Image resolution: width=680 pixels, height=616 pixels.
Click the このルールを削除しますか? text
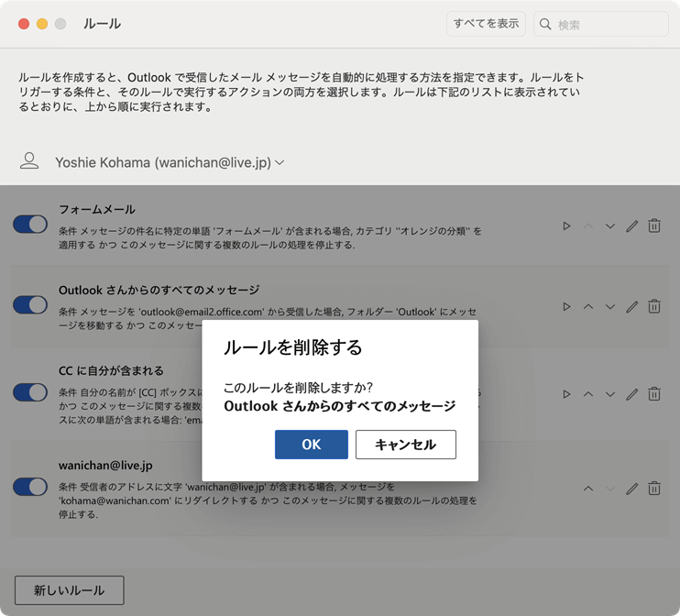[299, 387]
